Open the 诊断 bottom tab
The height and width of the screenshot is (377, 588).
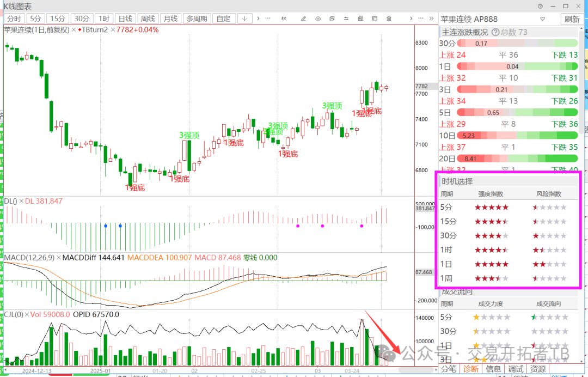[471, 369]
